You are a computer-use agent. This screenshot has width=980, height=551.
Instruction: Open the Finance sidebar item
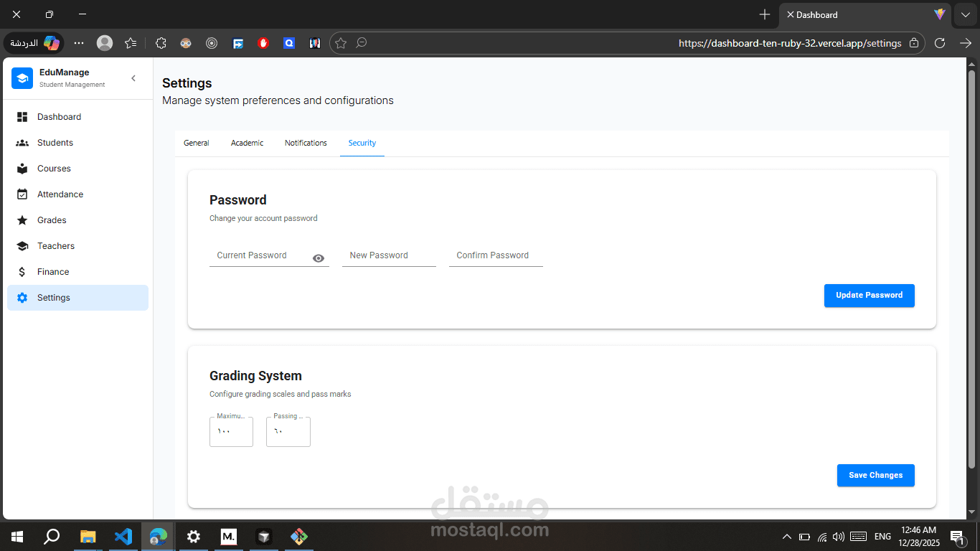77,272
